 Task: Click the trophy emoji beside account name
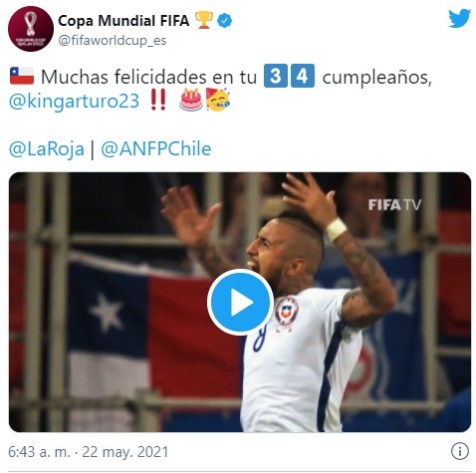point(204,20)
